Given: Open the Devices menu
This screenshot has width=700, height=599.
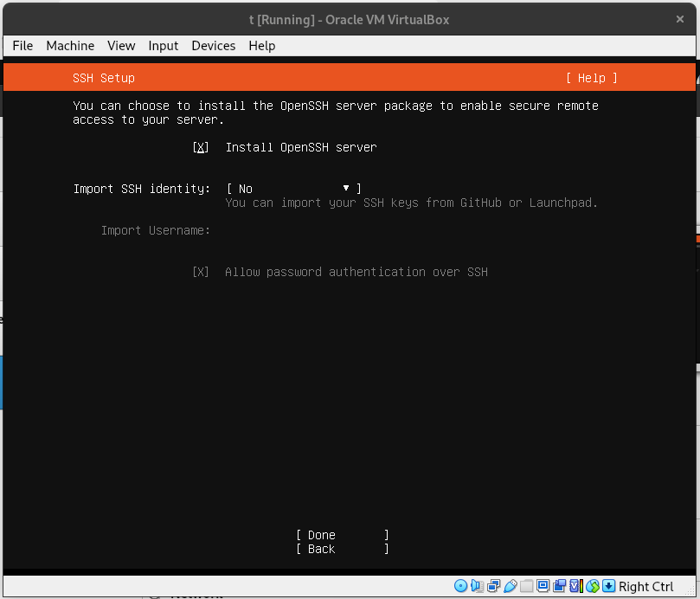Looking at the screenshot, I should [x=213, y=46].
